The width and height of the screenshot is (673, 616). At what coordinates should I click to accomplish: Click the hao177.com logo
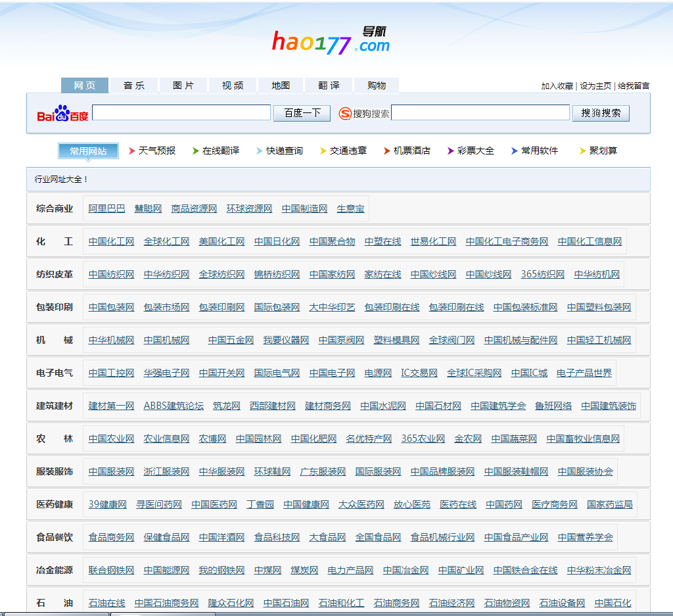coord(331,41)
